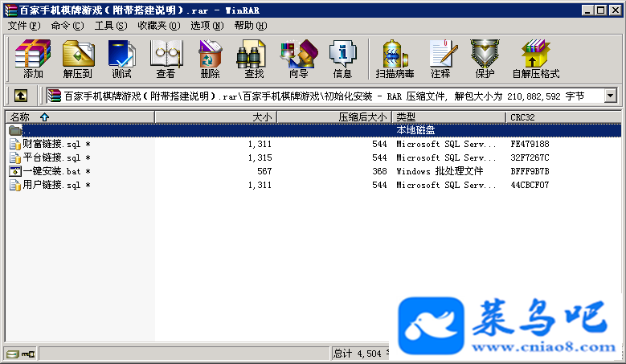Click size value 1,315

[260, 157]
